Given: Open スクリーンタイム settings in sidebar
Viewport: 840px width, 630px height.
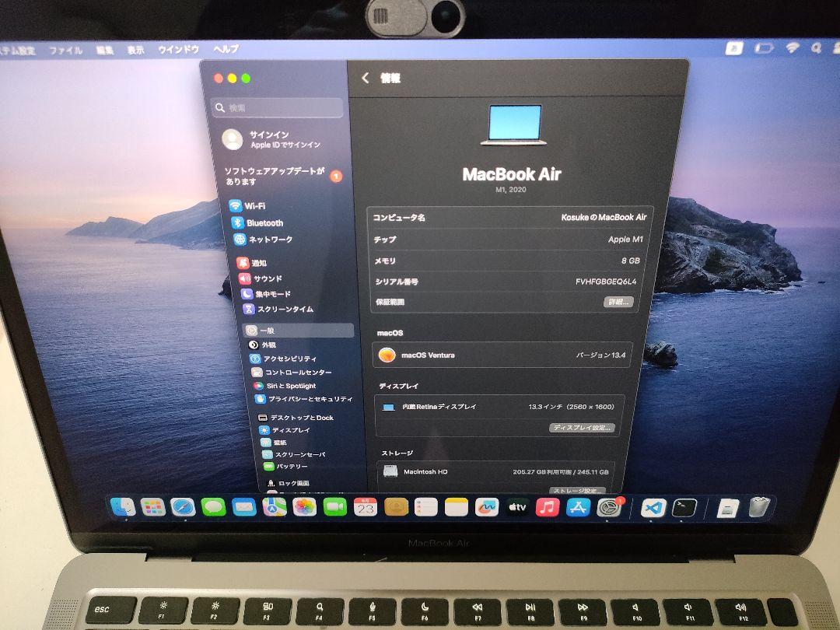Looking at the screenshot, I should coord(278,309).
